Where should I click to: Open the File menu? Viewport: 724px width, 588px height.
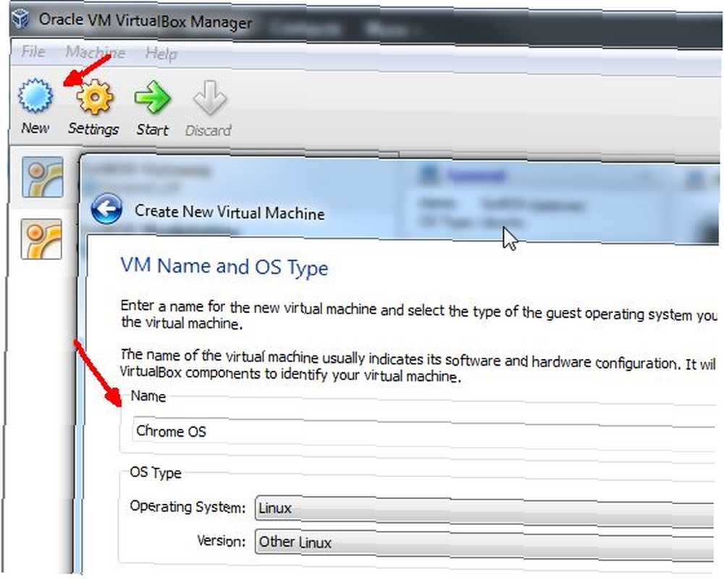click(33, 51)
